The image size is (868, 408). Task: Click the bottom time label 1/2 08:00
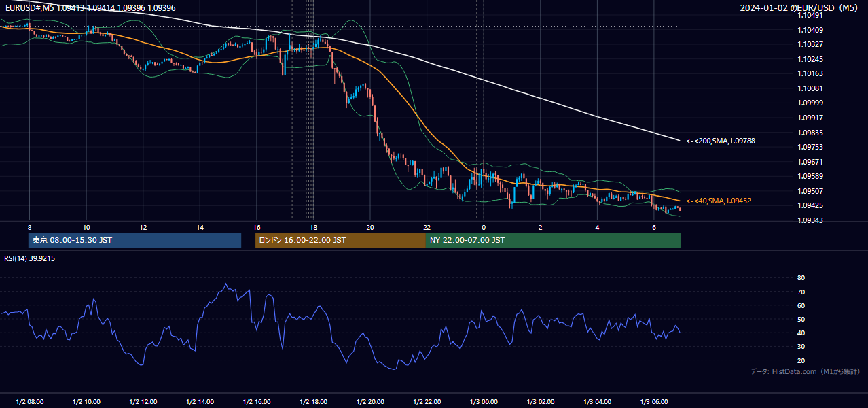pyautogui.click(x=29, y=402)
